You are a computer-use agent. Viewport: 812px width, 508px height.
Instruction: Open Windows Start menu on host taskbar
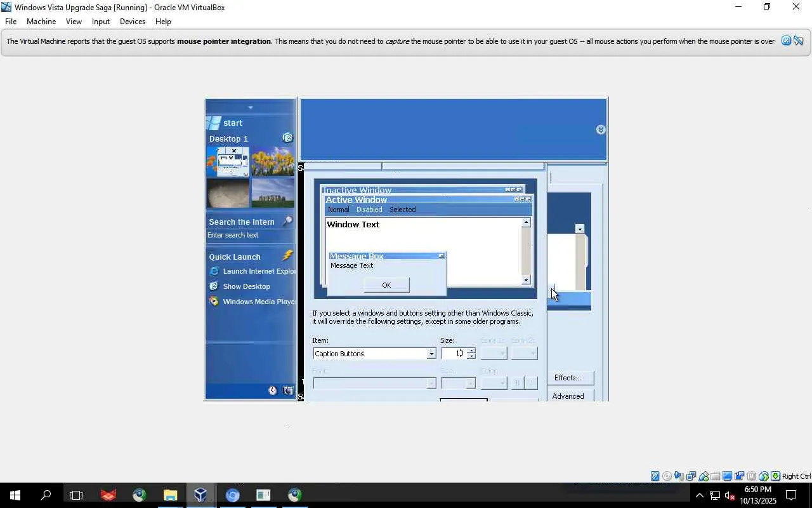[15, 495]
